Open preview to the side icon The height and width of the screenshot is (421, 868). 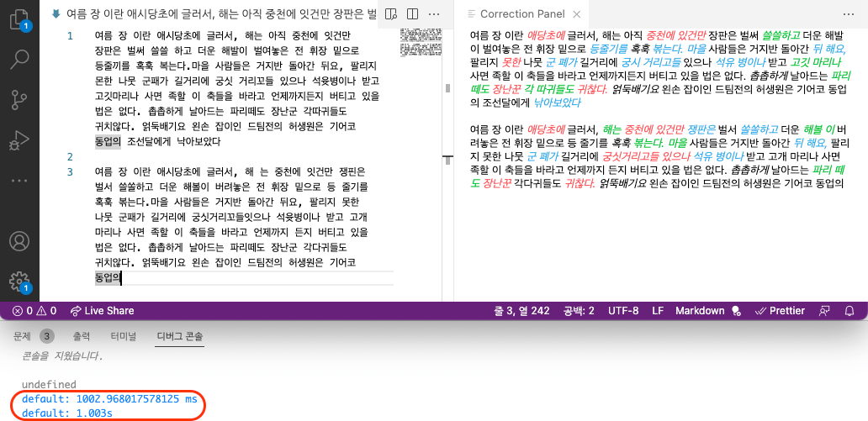coord(391,13)
